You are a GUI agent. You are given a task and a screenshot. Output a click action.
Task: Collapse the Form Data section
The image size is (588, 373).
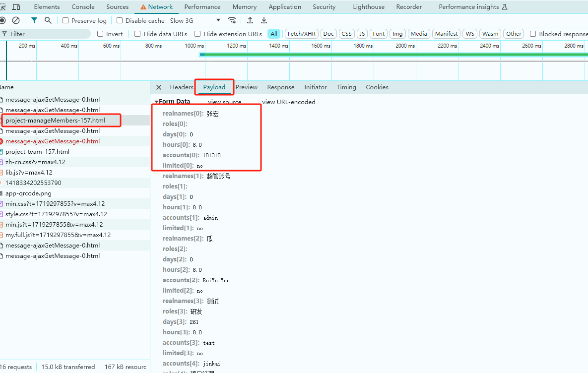point(157,102)
